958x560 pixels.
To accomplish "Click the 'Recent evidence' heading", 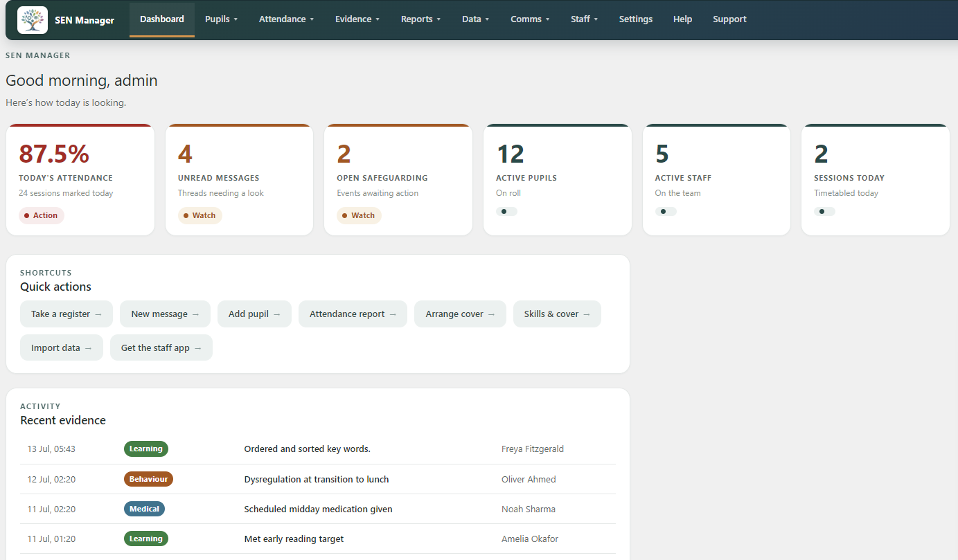I will [x=63, y=420].
